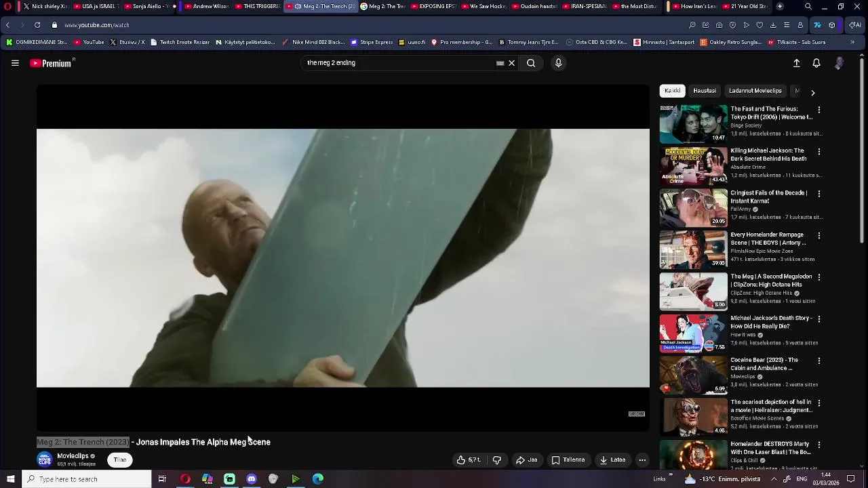Open the Cocaine Bear video thumbnail
Screen dimensions: 868x488
click(693, 375)
